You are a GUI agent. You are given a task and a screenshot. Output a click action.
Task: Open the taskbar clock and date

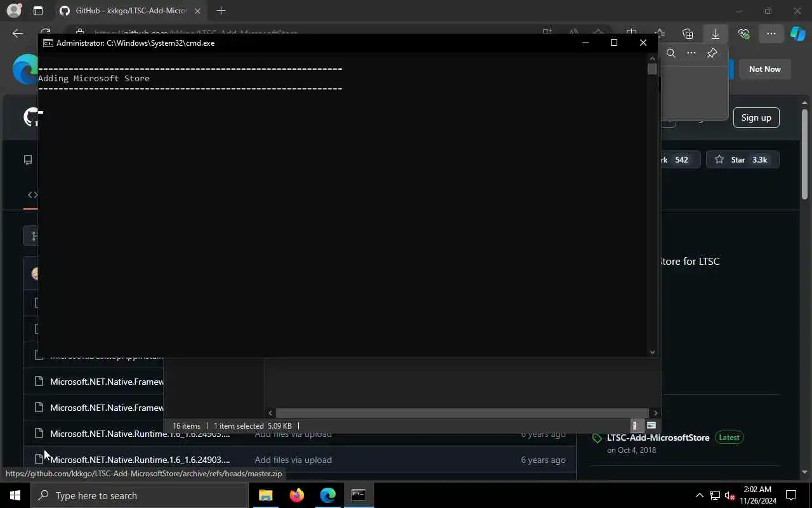pyautogui.click(x=757, y=495)
